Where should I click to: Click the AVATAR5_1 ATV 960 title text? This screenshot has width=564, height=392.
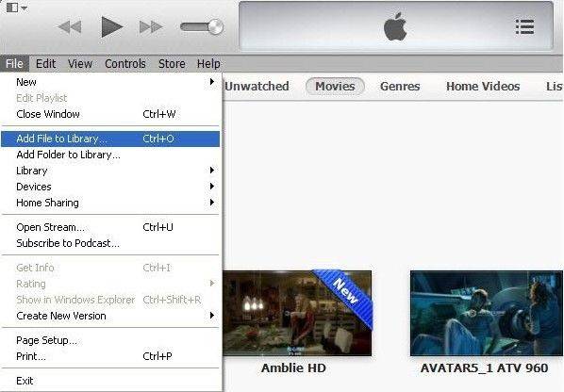[x=484, y=367]
